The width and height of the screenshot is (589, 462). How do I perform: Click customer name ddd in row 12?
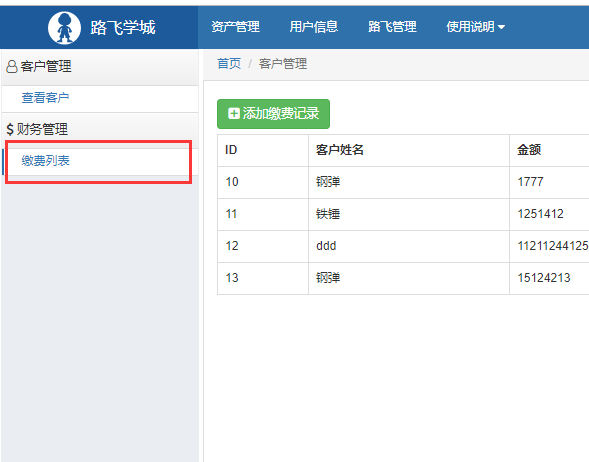tap(326, 246)
